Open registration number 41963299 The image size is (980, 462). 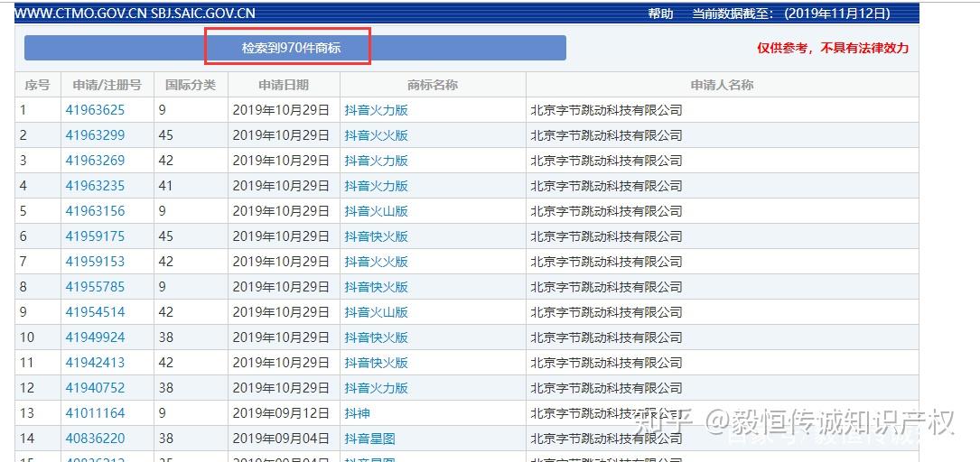click(95, 135)
